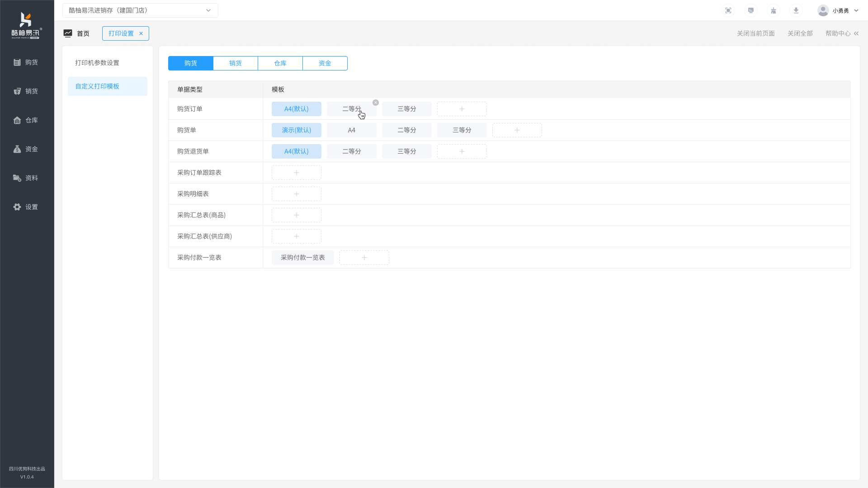Close the 打印设置 tab
The image size is (868, 488).
pos(141,33)
